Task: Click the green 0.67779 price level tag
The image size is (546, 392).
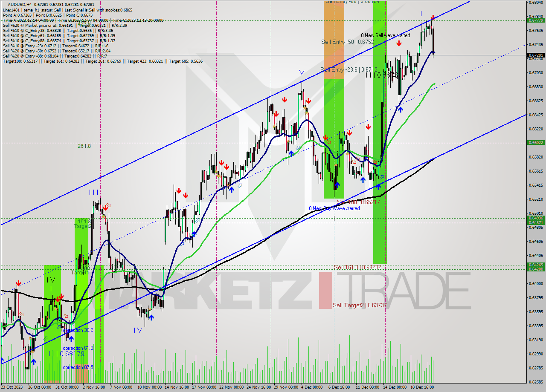Action: (x=535, y=20)
